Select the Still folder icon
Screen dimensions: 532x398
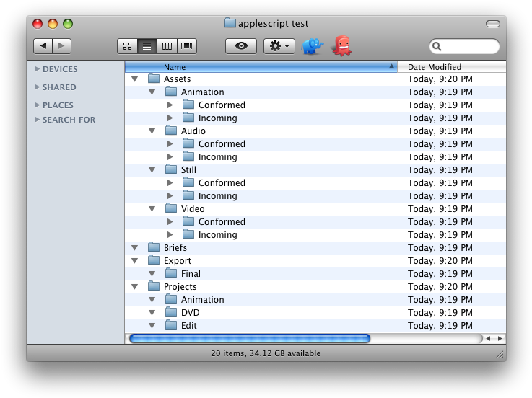click(171, 169)
